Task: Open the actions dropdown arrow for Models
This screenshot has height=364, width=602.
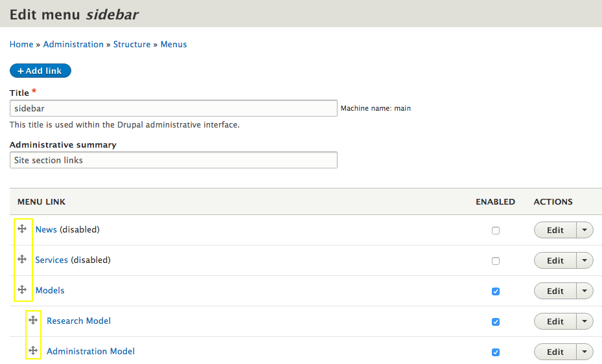Action: pyautogui.click(x=585, y=291)
